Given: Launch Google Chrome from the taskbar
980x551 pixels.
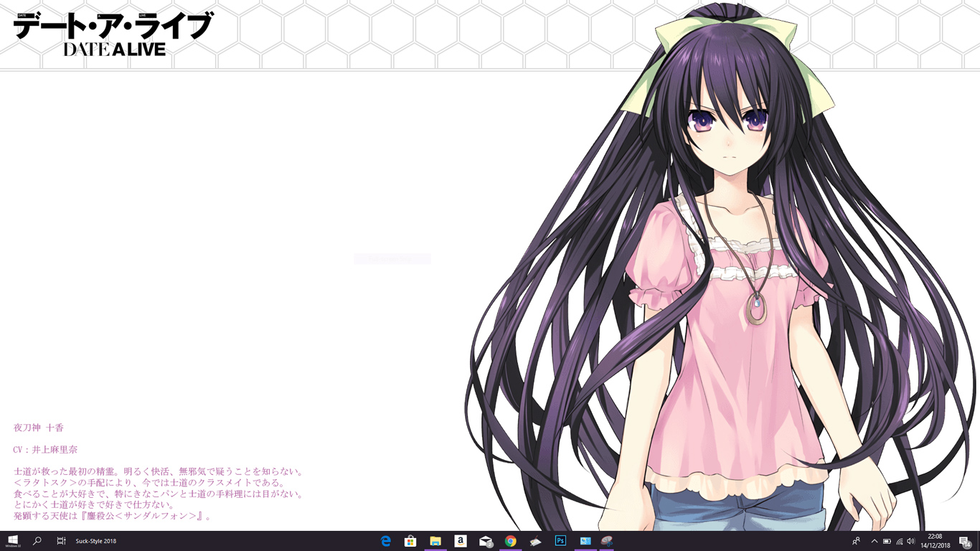Looking at the screenshot, I should 511,541.
